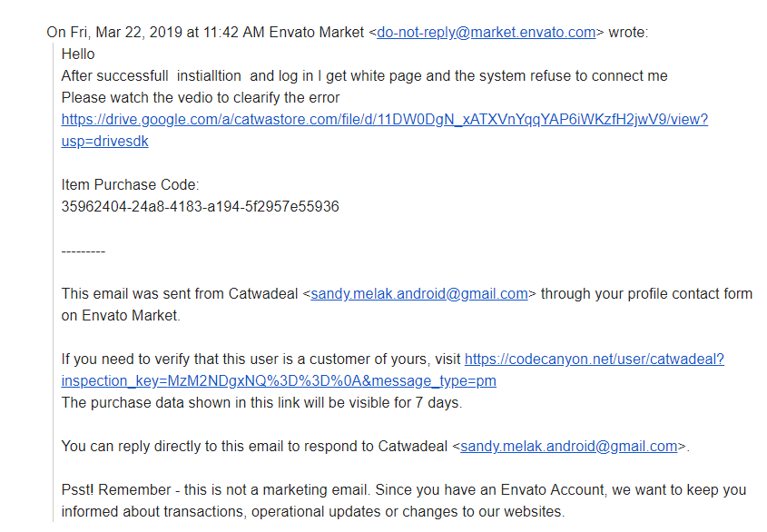Click the dashed separator line
Viewport: 767px width, 532px height.
tap(83, 251)
